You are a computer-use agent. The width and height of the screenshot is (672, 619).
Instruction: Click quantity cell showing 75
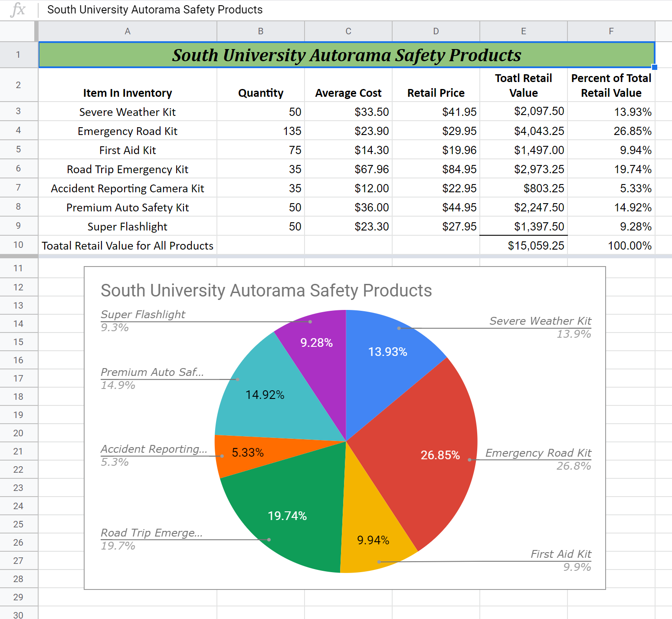coord(261,150)
